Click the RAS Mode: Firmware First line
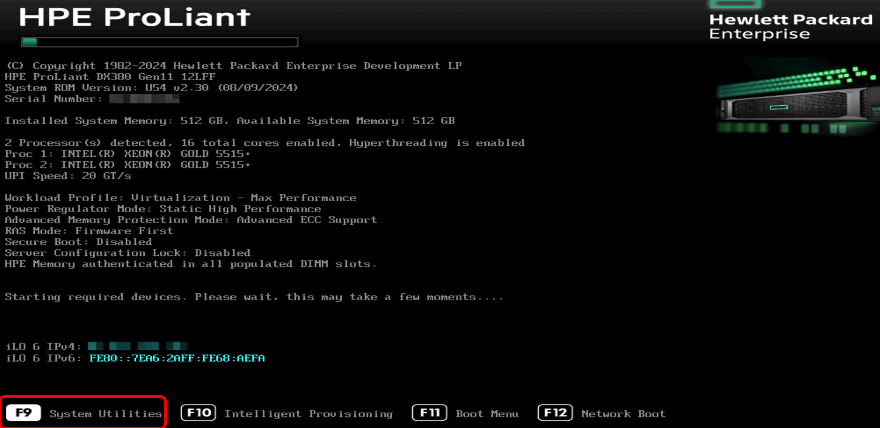 [x=89, y=231]
